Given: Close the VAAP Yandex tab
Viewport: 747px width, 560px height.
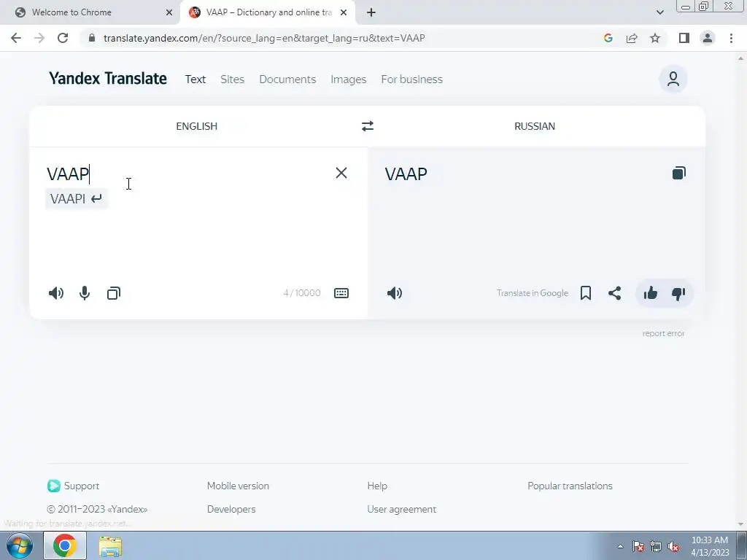Looking at the screenshot, I should (x=344, y=12).
